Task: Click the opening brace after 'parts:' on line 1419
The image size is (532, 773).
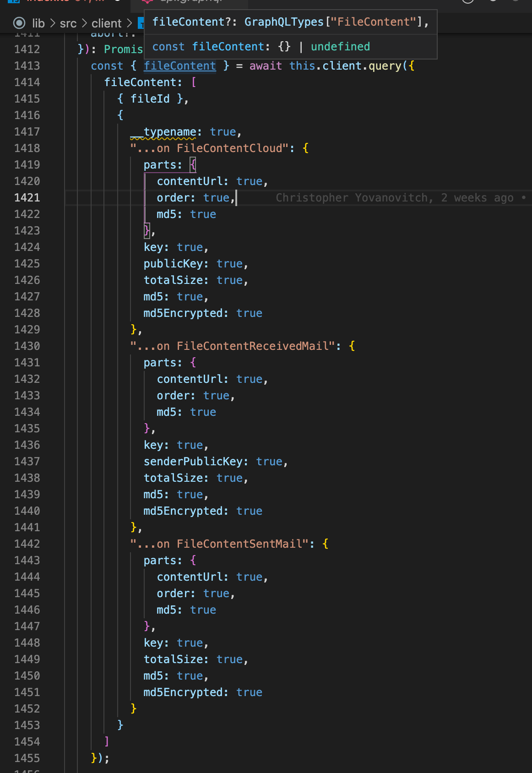Action: tap(193, 165)
